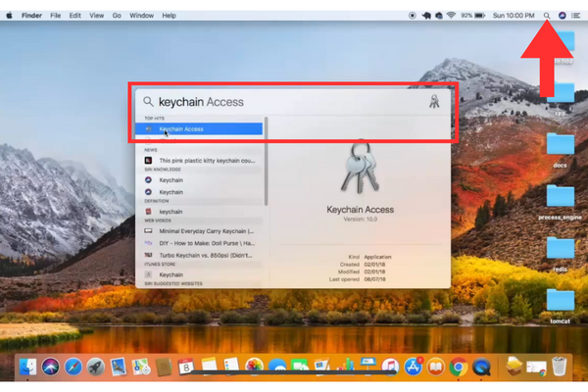Image resolution: width=588 pixels, height=392 pixels.
Task: Open the Help menu
Action: [169, 16]
